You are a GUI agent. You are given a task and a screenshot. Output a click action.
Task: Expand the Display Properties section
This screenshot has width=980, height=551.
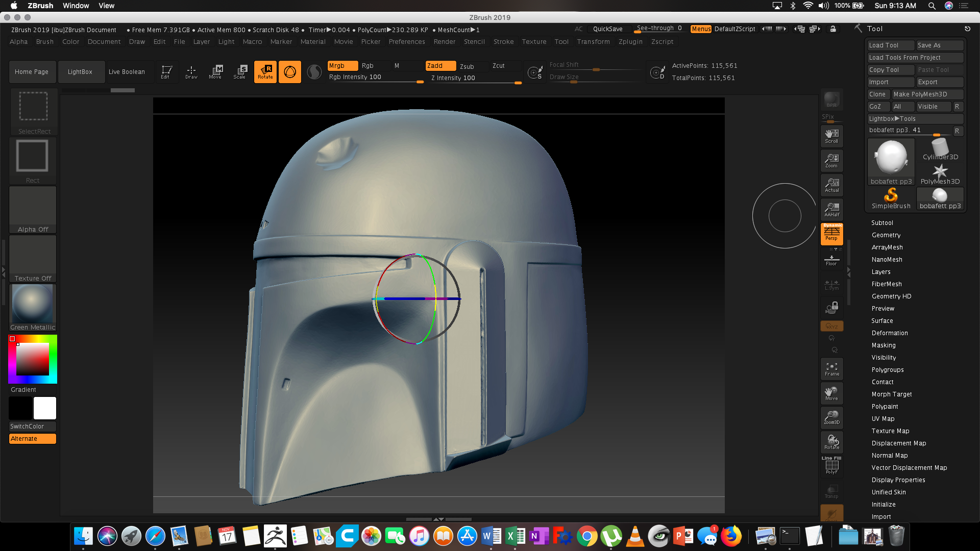[898, 480]
